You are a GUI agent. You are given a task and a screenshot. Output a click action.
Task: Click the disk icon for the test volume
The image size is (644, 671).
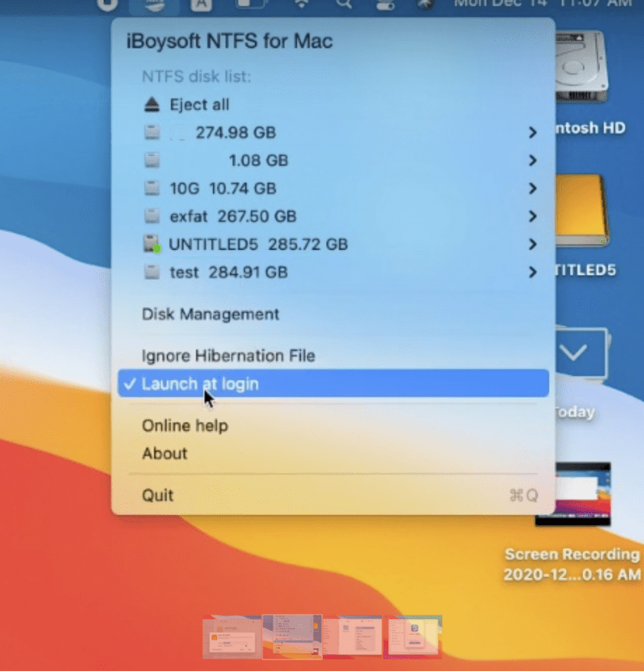152,272
